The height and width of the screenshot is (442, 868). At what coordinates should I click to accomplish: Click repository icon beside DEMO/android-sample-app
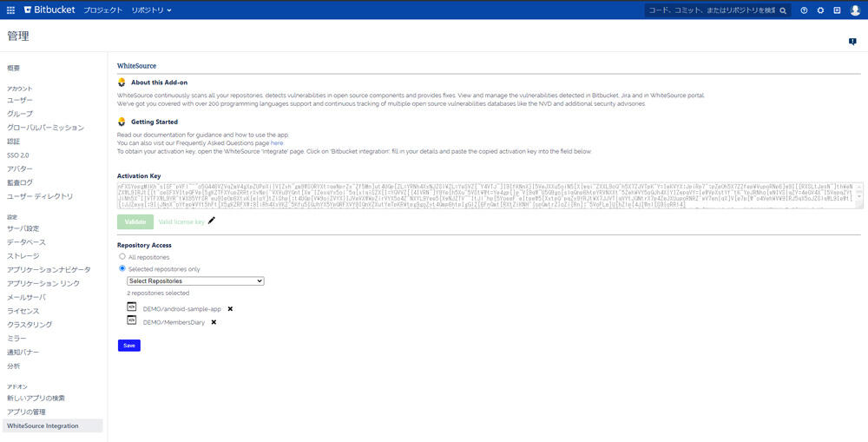coord(132,307)
